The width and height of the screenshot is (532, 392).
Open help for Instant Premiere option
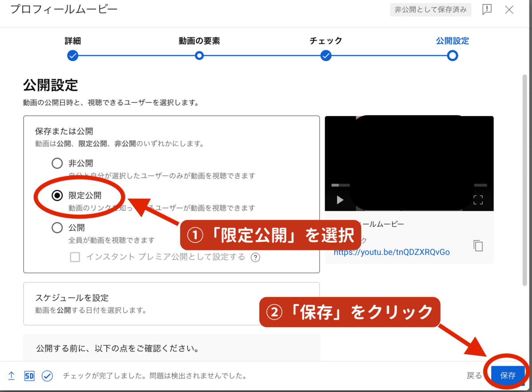[255, 257]
